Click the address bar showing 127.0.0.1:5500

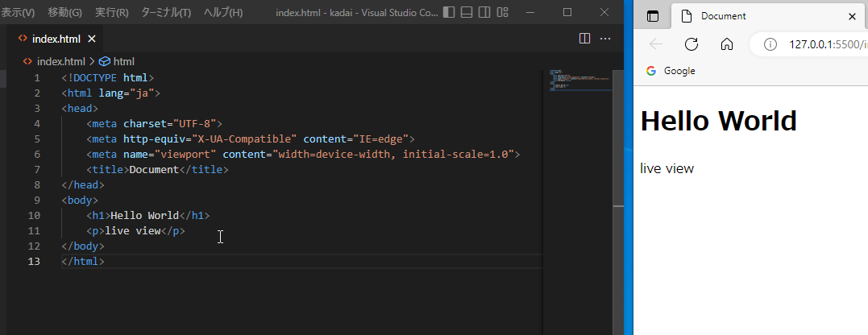tap(822, 44)
